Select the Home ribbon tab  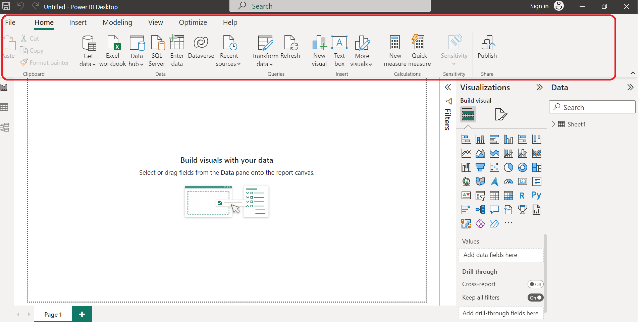[x=44, y=22]
